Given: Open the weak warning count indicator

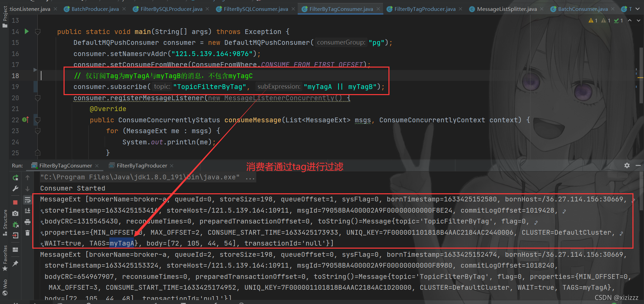Looking at the screenshot, I should [606, 21].
